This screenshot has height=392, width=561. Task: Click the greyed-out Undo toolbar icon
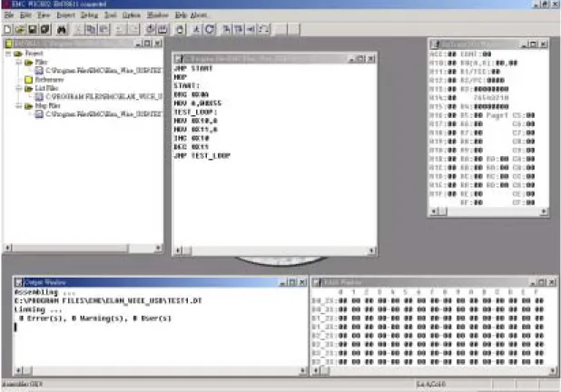(x=120, y=29)
